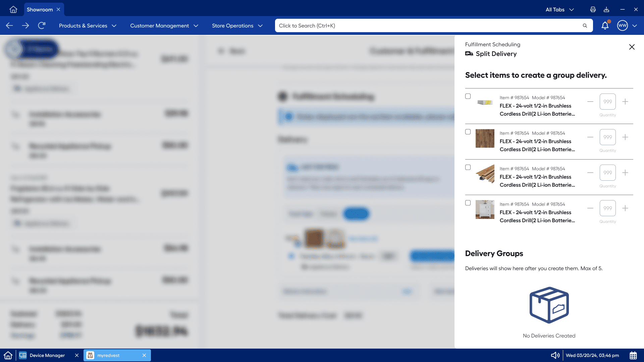Switch to the myredvest taskbar tab

108,355
